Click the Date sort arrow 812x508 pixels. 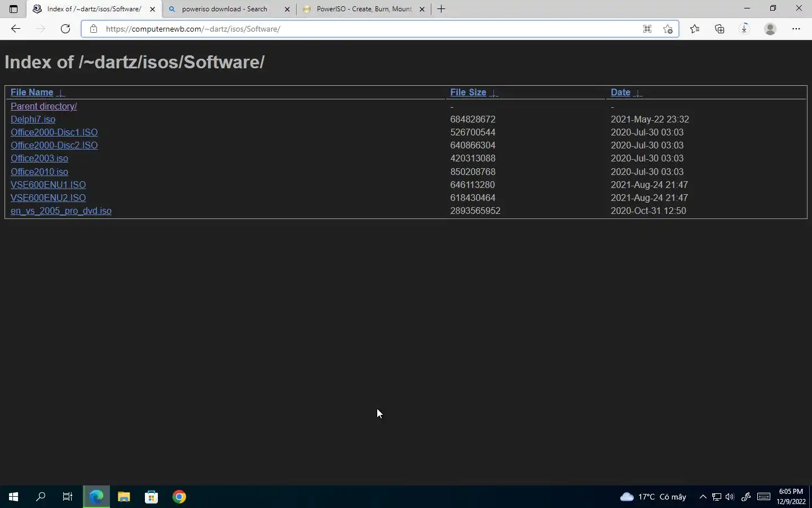[x=638, y=93]
